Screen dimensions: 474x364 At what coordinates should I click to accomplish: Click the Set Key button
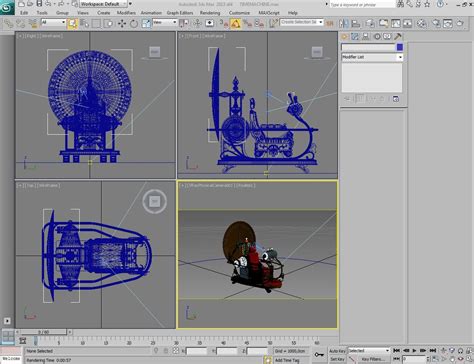(x=337, y=359)
